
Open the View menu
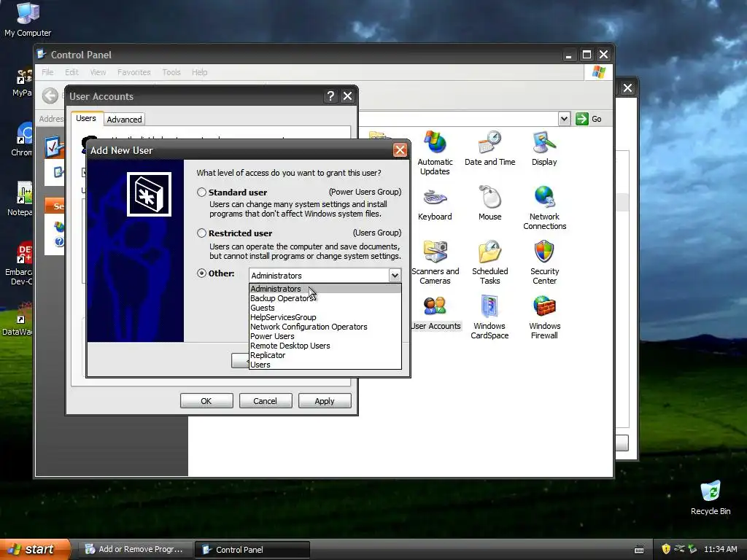click(x=98, y=72)
